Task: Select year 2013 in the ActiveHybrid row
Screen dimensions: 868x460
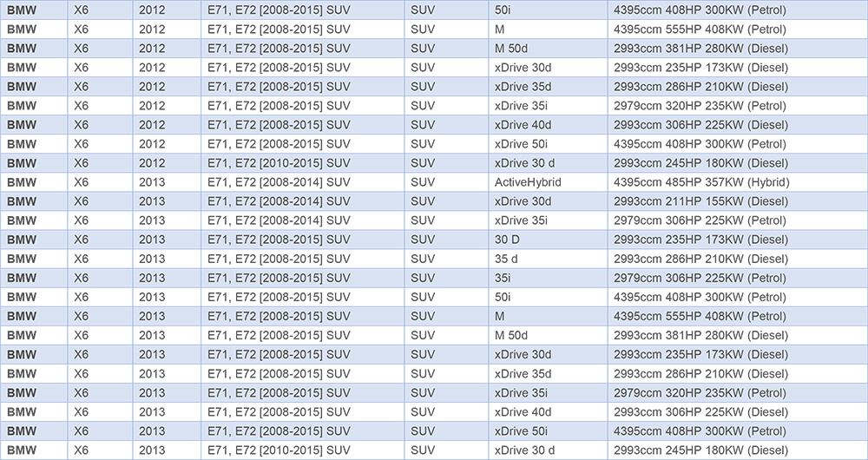Action: (152, 182)
